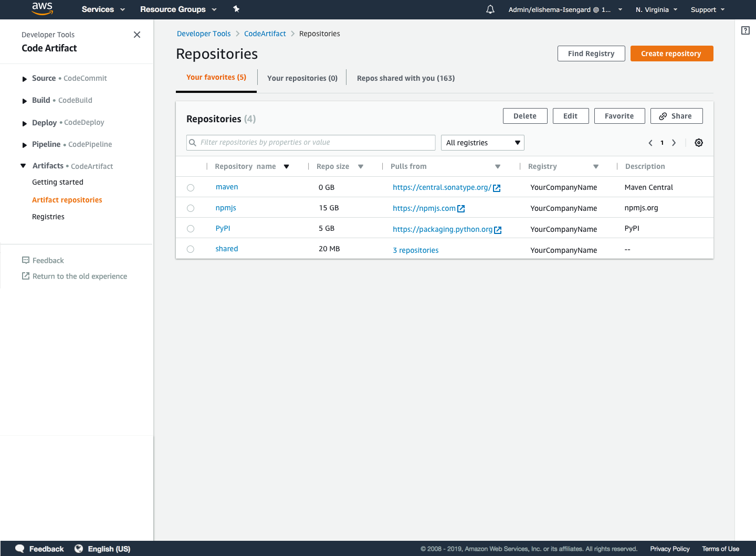The image size is (756, 556).
Task: Open the All registries dropdown
Action: tap(482, 143)
